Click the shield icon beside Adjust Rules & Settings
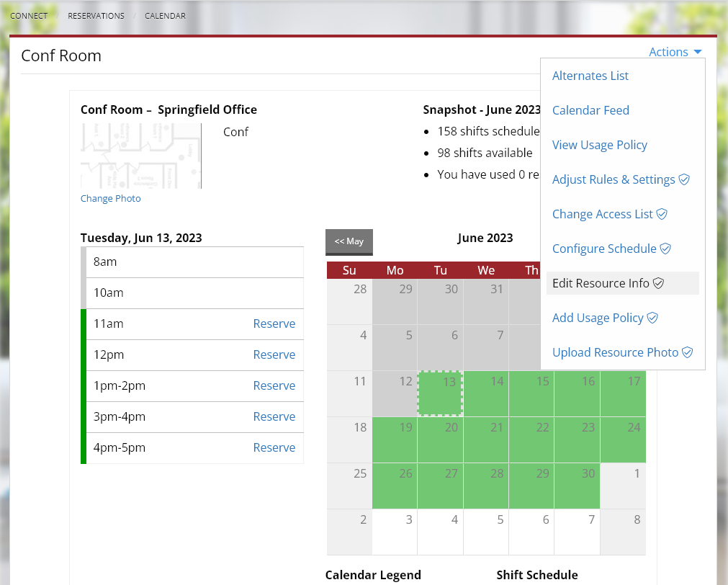 [x=685, y=179]
